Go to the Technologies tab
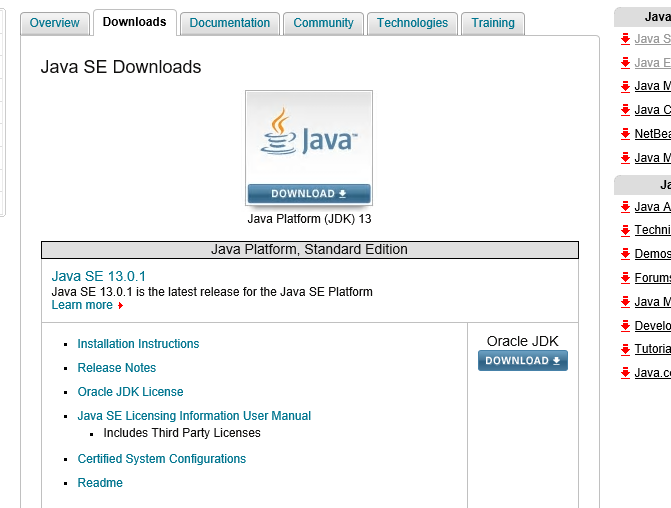This screenshot has height=508, width=671. 413,23
